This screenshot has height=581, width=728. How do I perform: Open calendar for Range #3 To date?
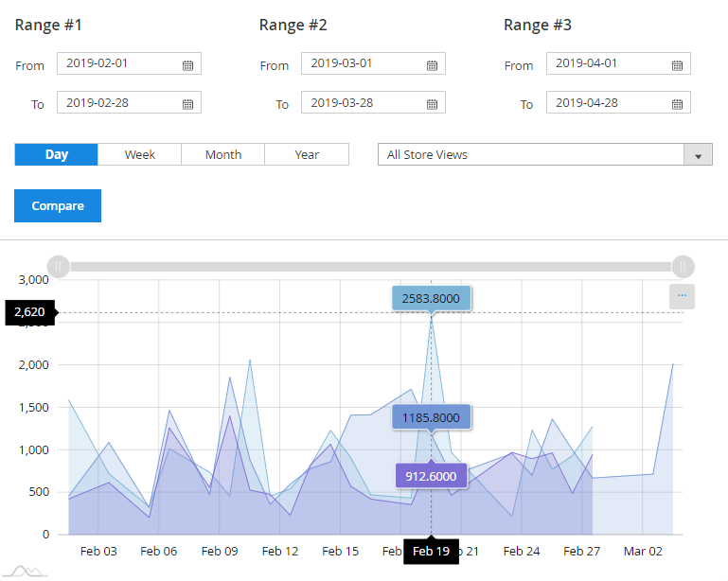coord(677,103)
